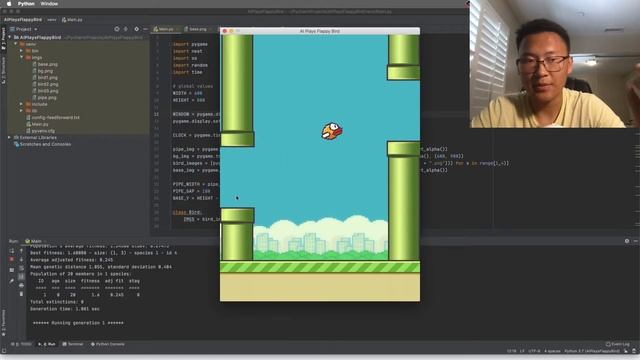Screen dimensions: 640x360
Task: Click UTF-8 encoding in status bar
Action: coord(534,351)
